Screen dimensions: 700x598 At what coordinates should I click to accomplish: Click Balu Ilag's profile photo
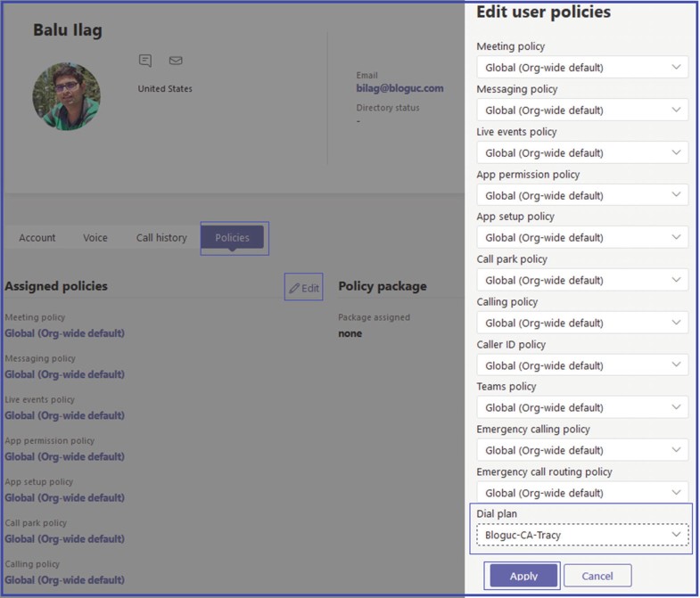coord(67,96)
